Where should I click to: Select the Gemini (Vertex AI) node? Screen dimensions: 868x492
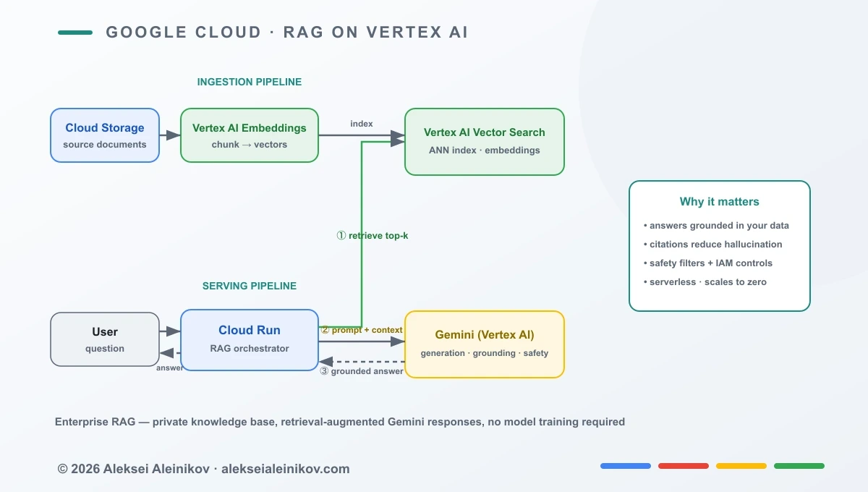485,344
